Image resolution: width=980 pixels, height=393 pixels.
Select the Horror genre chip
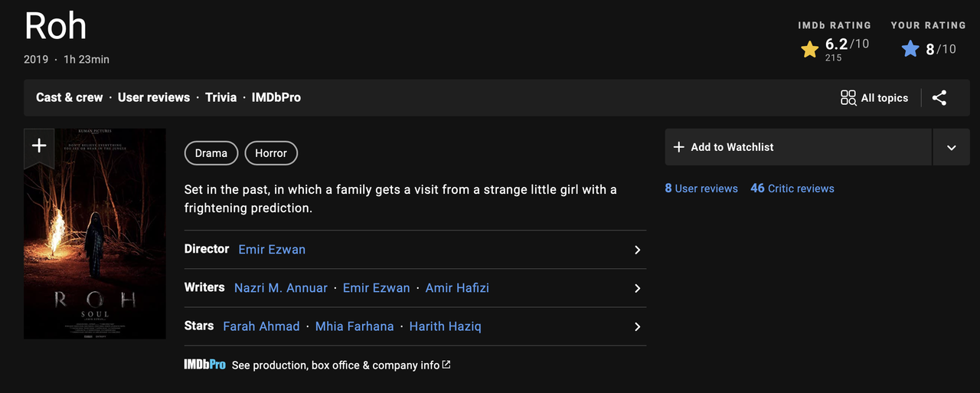271,153
